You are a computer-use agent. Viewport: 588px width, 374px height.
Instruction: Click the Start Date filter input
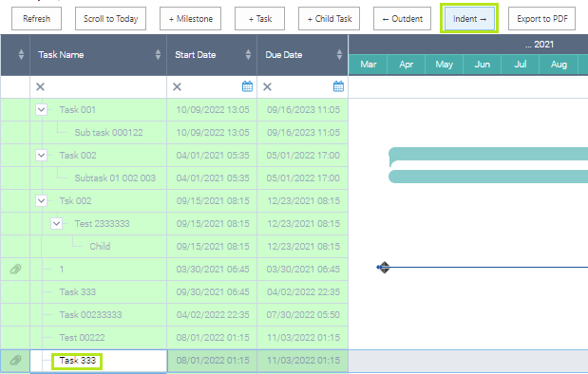click(x=212, y=87)
